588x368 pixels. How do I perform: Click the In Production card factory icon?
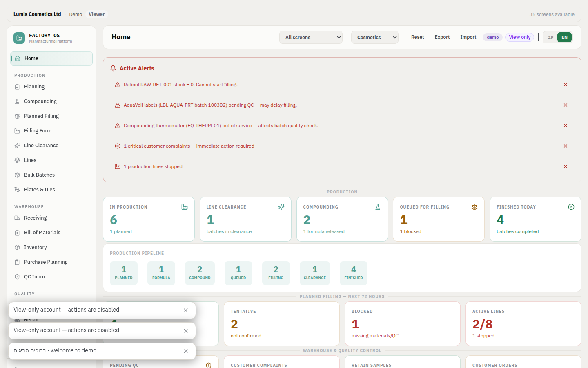pos(185,207)
